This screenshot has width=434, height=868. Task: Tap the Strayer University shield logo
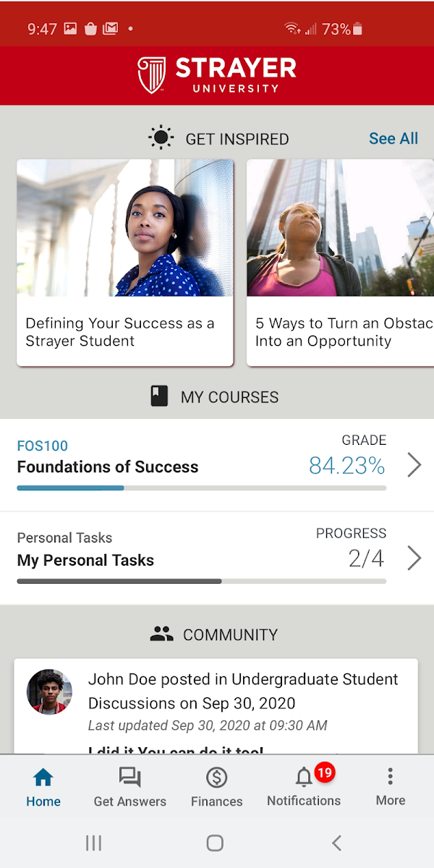[152, 75]
